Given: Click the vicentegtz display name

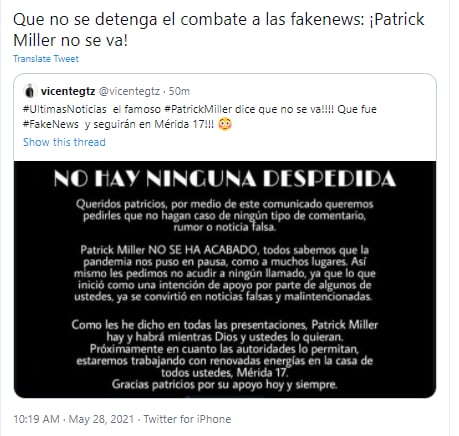Looking at the screenshot, I should [68, 91].
